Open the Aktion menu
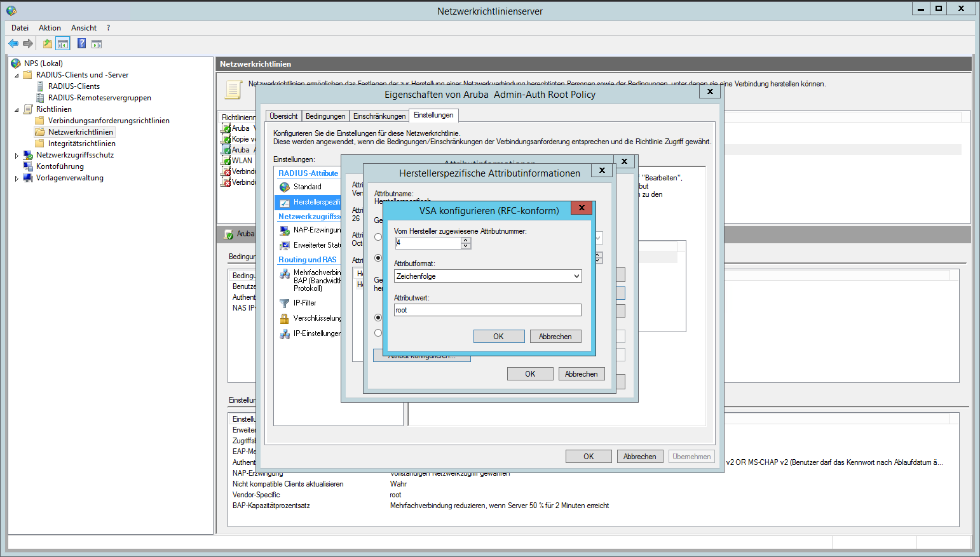The image size is (980, 557). (50, 28)
